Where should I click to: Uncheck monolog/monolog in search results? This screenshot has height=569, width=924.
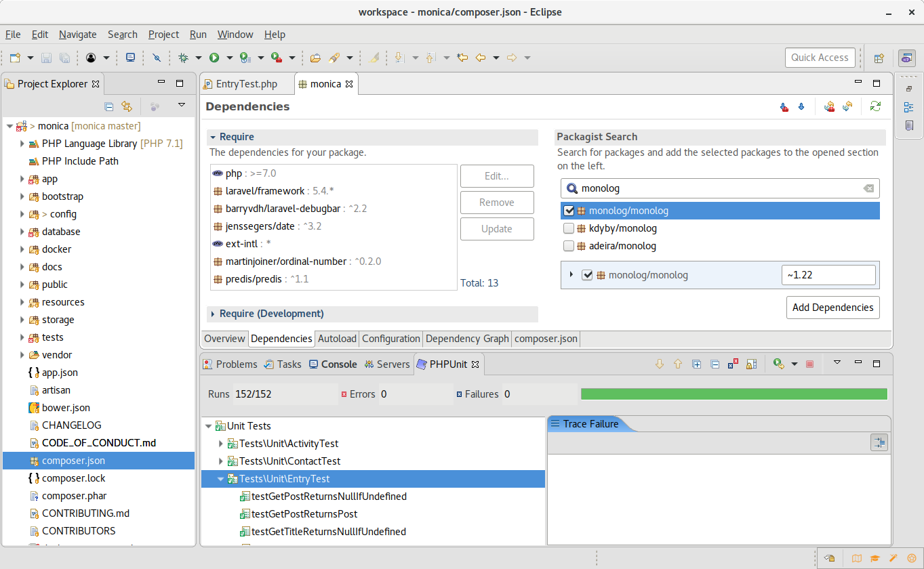pyautogui.click(x=569, y=211)
